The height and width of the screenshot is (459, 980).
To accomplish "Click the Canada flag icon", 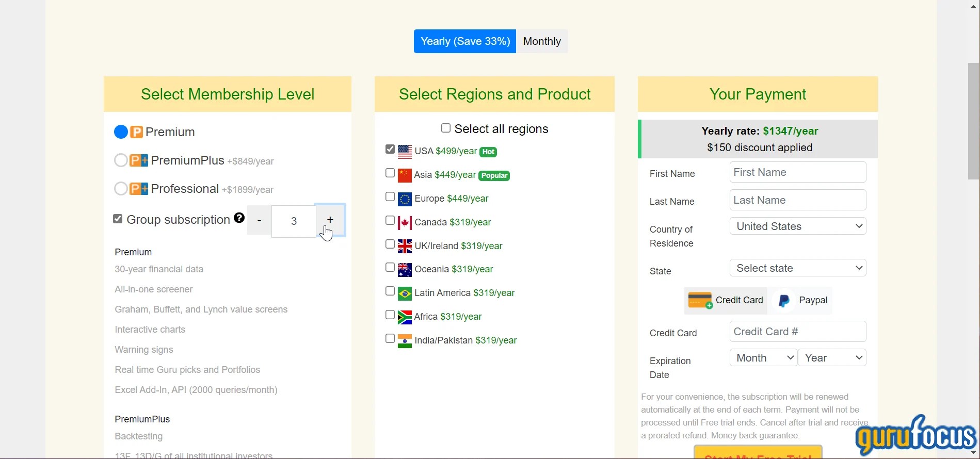I will (x=405, y=223).
